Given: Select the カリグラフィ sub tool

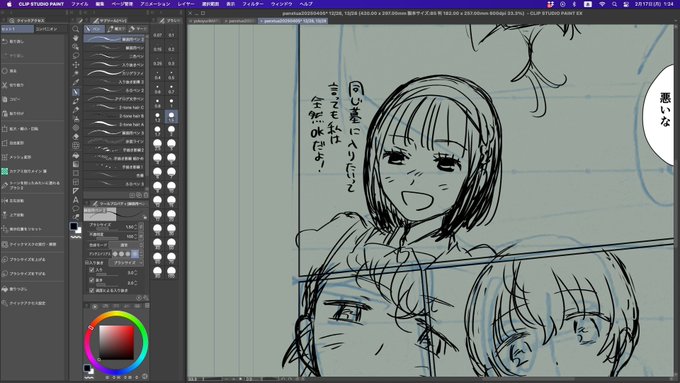Looking at the screenshot, I should (x=114, y=73).
